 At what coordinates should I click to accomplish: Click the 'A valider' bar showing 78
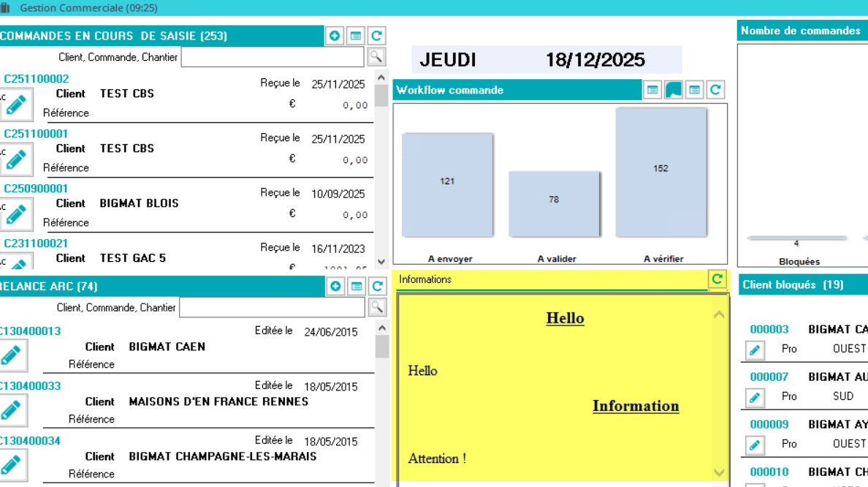point(554,204)
